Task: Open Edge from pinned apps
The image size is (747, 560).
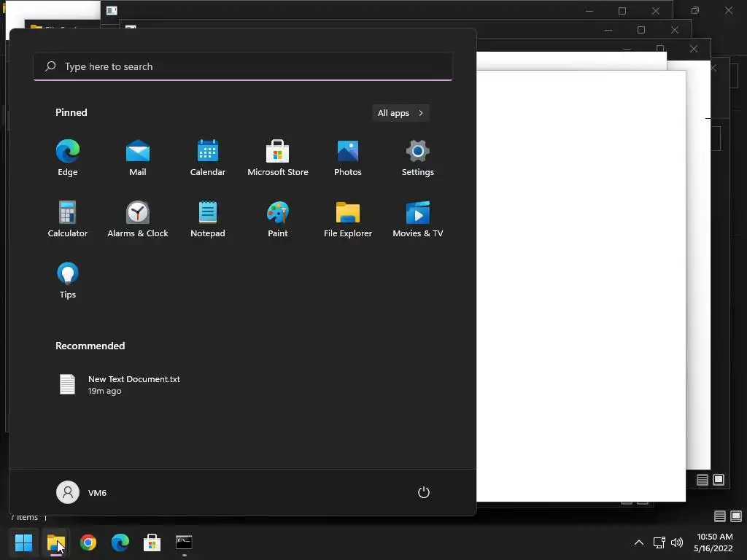Action: 68,158
